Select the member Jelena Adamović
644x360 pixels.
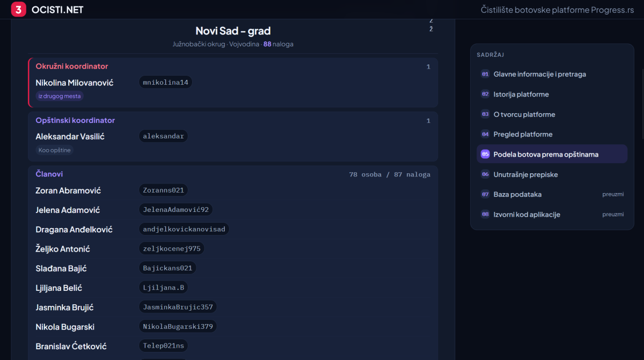(x=68, y=210)
